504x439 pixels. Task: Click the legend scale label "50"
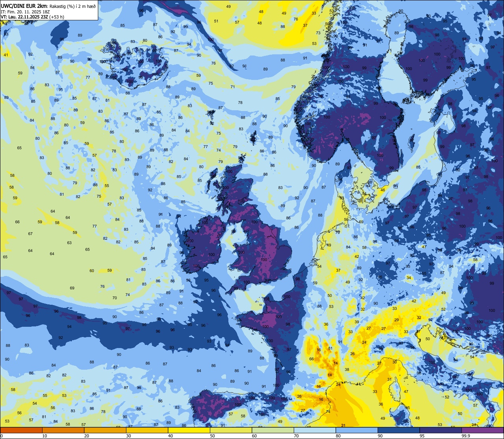[x=212, y=436]
